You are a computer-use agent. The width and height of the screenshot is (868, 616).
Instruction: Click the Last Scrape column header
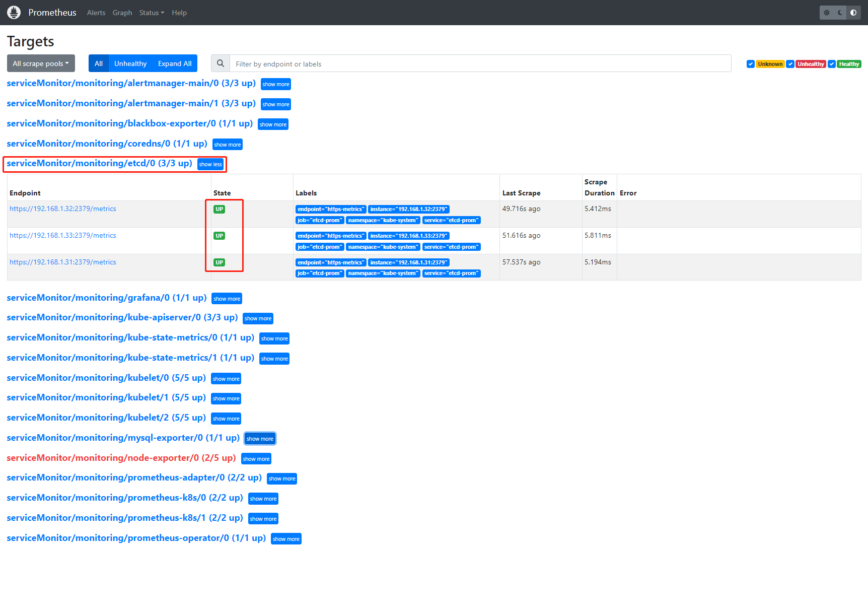coord(521,193)
